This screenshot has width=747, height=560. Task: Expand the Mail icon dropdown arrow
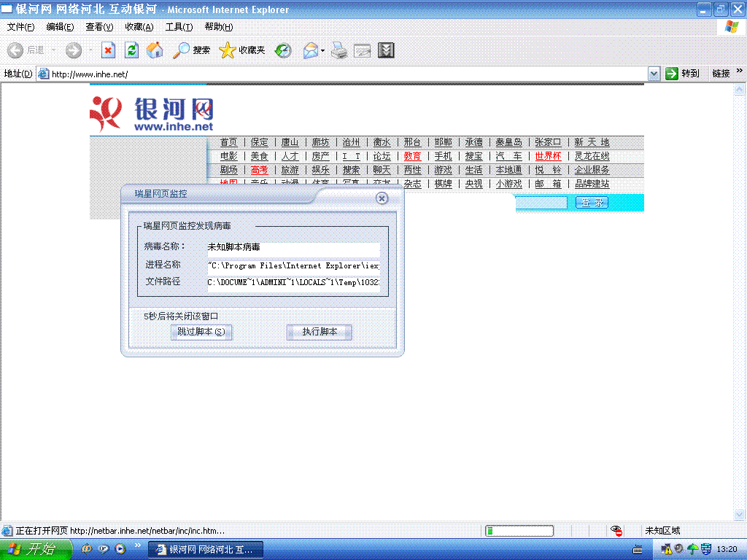323,50
